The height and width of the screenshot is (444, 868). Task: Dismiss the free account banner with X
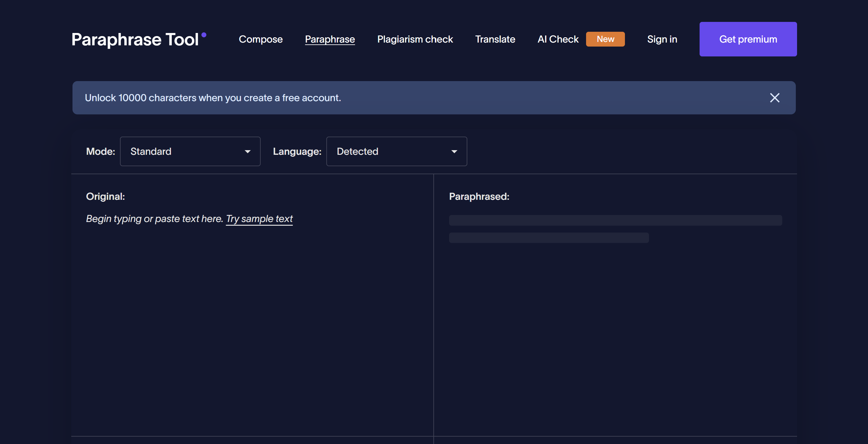(x=774, y=98)
